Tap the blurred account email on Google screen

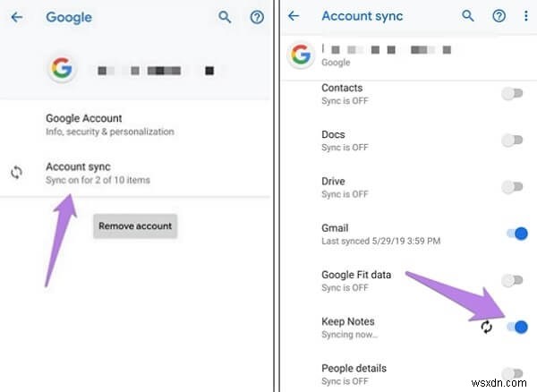click(156, 71)
